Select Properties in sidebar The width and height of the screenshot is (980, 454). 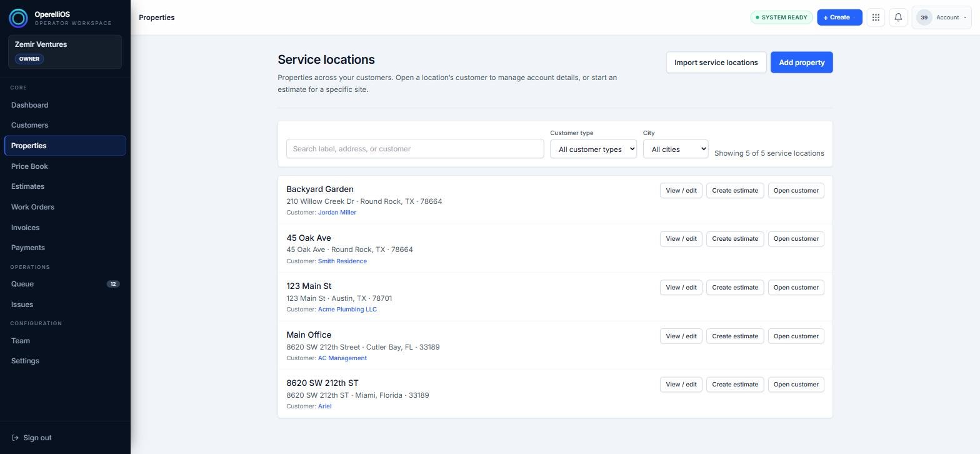point(65,146)
